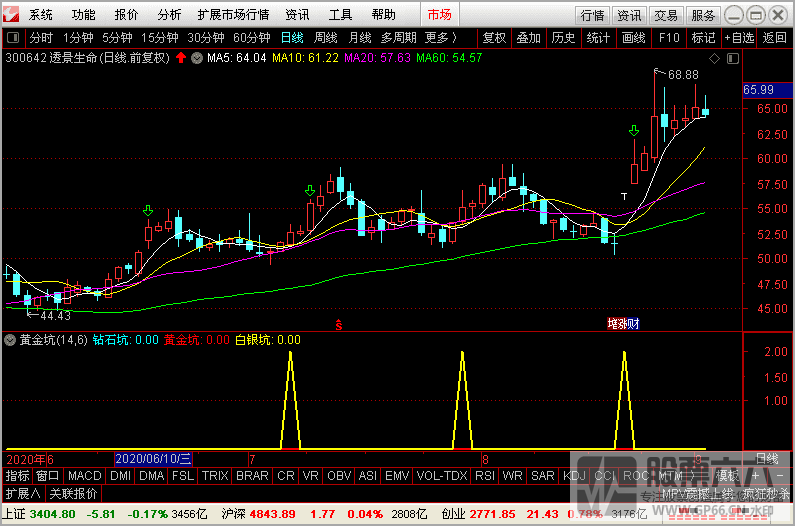Click the diamond icon at chart top right
795x526 pixels.
(714, 59)
